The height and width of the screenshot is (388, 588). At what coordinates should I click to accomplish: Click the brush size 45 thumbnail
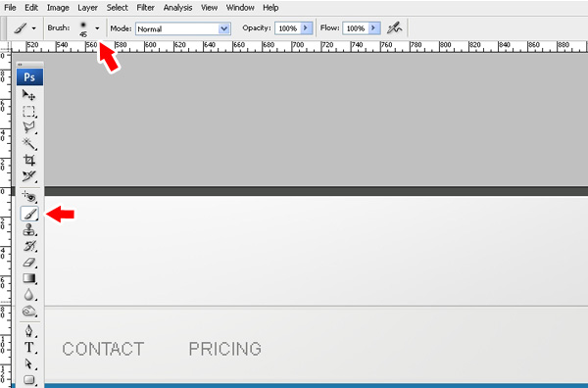coord(83,28)
